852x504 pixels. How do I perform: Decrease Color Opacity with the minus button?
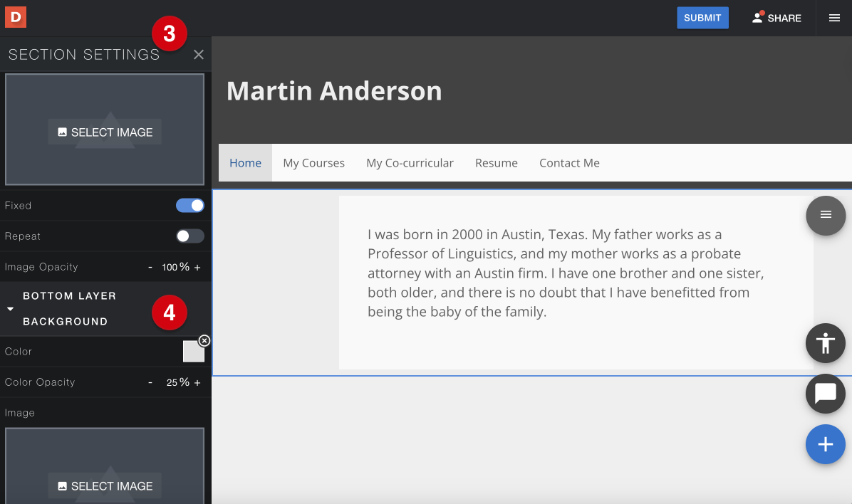(150, 382)
